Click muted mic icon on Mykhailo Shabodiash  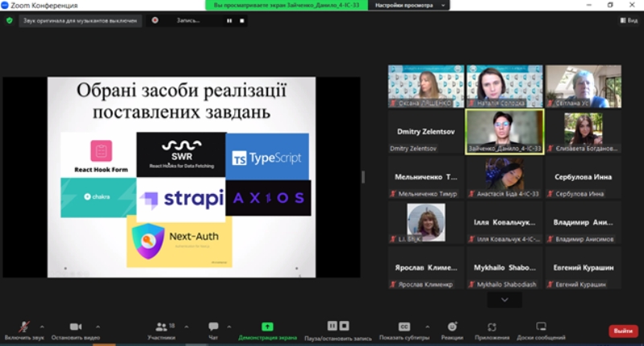coord(472,284)
